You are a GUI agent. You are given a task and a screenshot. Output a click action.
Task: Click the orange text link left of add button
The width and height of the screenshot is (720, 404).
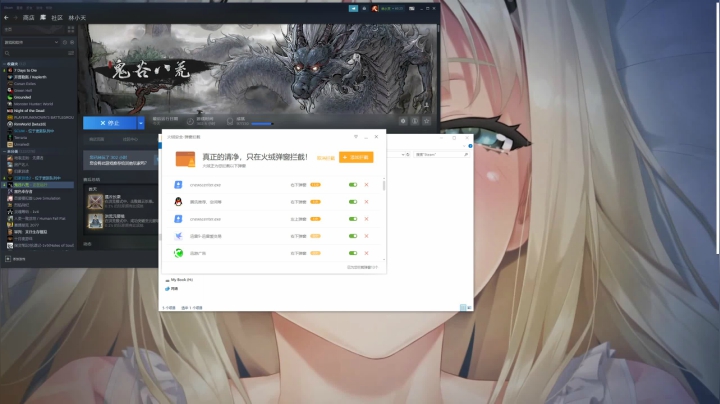tap(326, 158)
